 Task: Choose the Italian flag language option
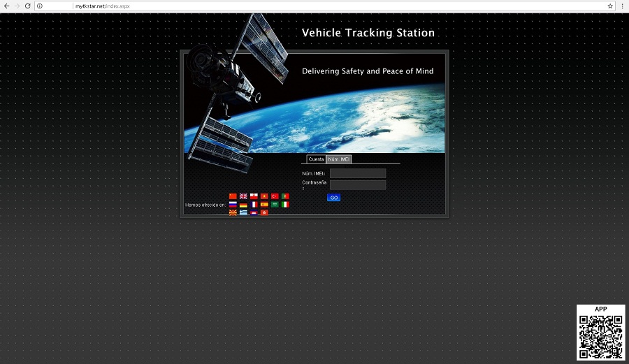tap(285, 205)
